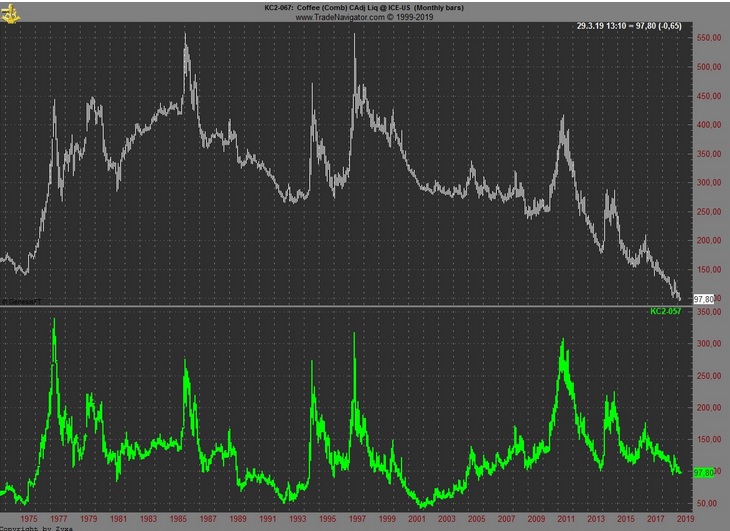The width and height of the screenshot is (730, 531).
Task: Click the white 97,80 last-price tag
Action: 703,299
